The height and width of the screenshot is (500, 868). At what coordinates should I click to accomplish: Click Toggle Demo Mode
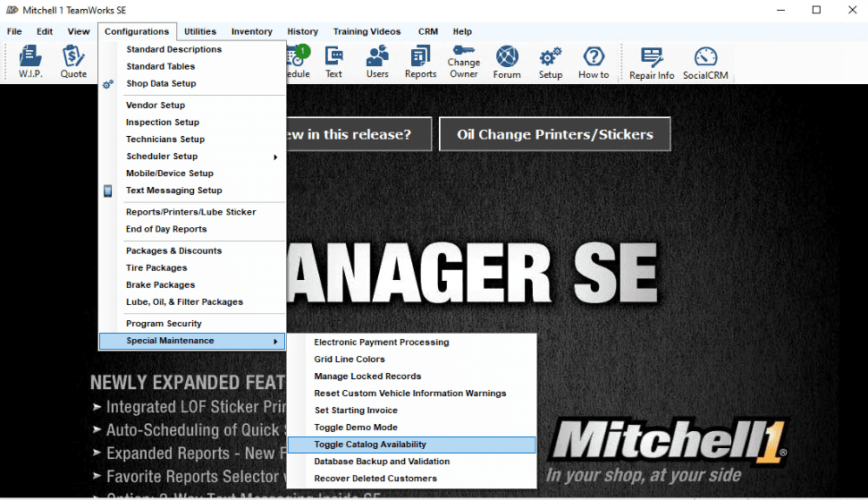click(x=356, y=428)
